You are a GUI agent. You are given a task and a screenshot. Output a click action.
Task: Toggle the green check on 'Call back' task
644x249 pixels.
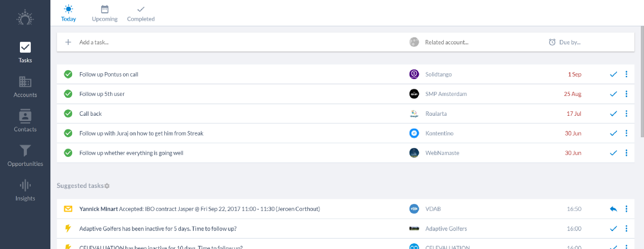point(68,114)
